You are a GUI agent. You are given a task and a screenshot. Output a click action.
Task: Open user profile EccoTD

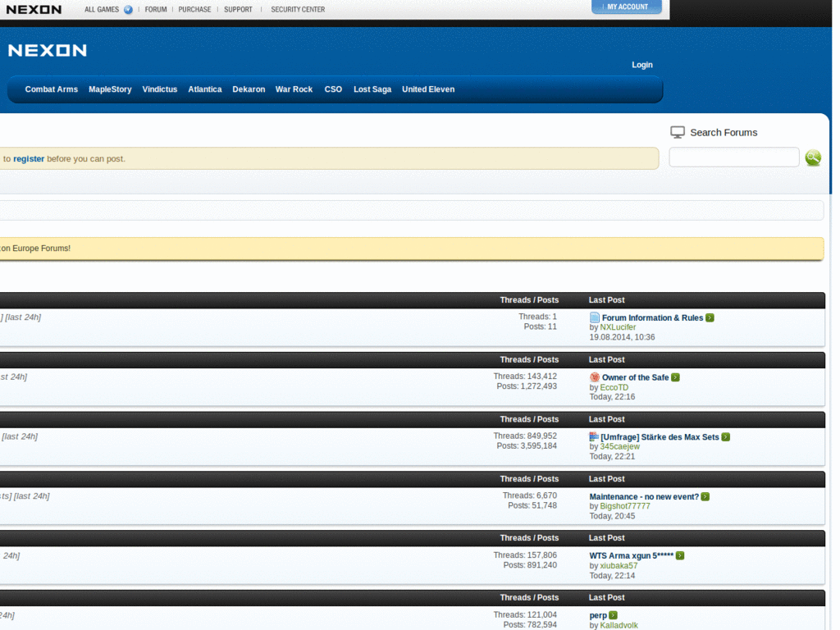(614, 387)
